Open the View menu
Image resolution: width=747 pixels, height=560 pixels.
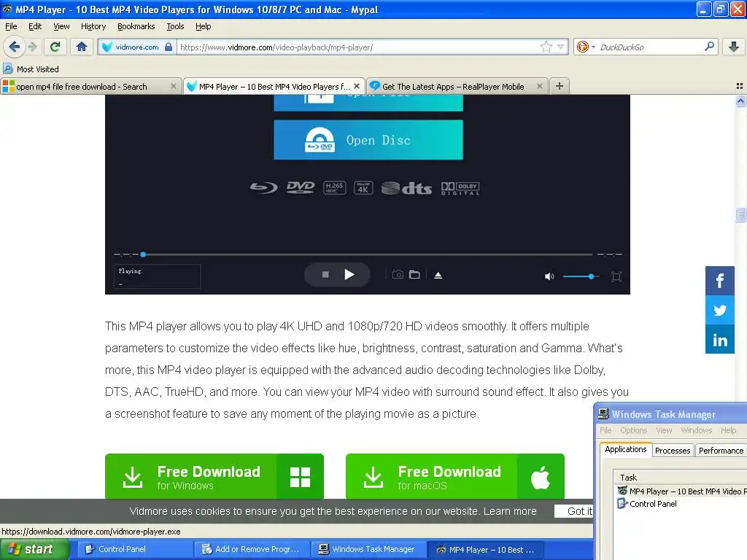point(61,26)
